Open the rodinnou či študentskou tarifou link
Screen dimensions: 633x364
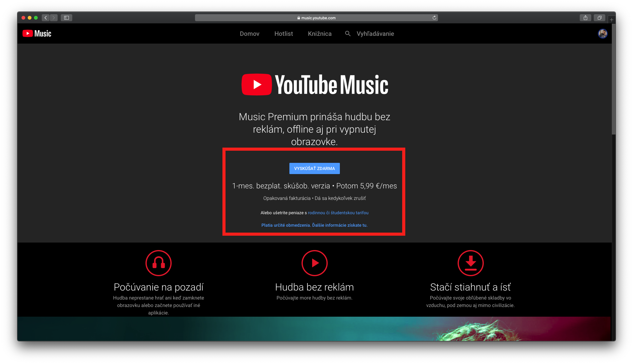click(338, 213)
